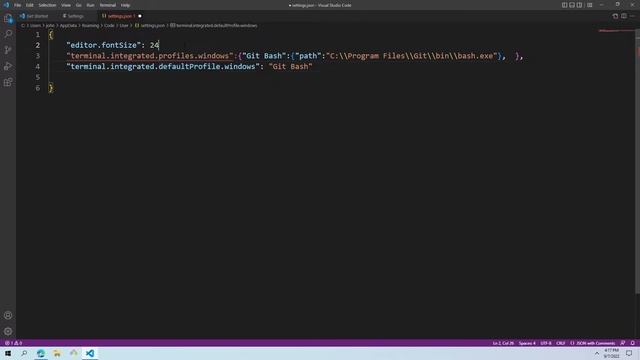Screen dimensions: 640x360
Task: Click "terminal.integrated.defaultProfile.windows" key in editor
Action: [163, 67]
